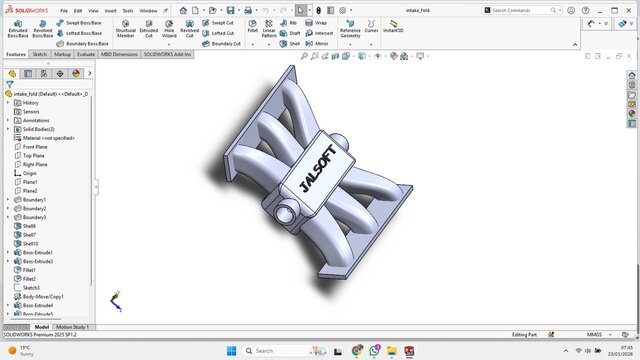Viewport: 640px width, 360px height.
Task: Select the Linear Pattern tool
Action: point(269,29)
